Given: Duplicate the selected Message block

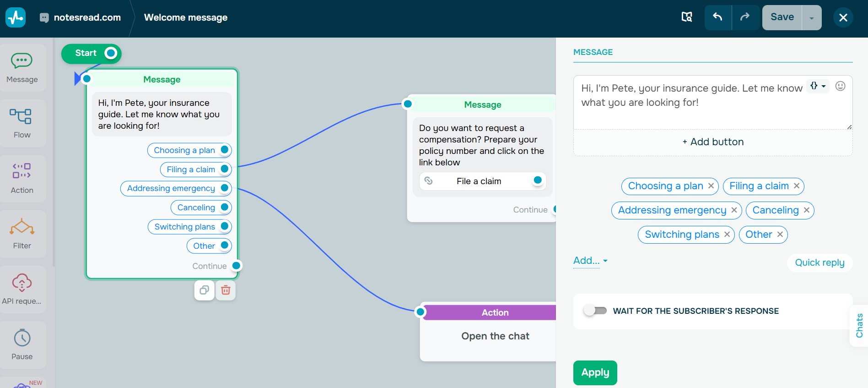Looking at the screenshot, I should click(x=205, y=290).
